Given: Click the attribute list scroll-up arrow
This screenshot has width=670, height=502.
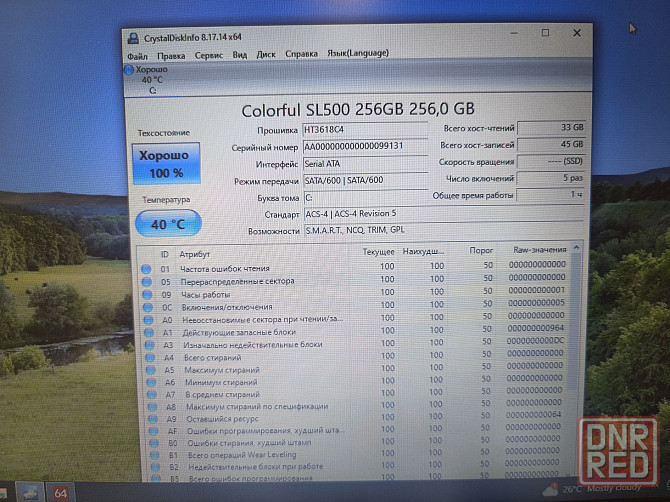Looking at the screenshot, I should tap(576, 248).
